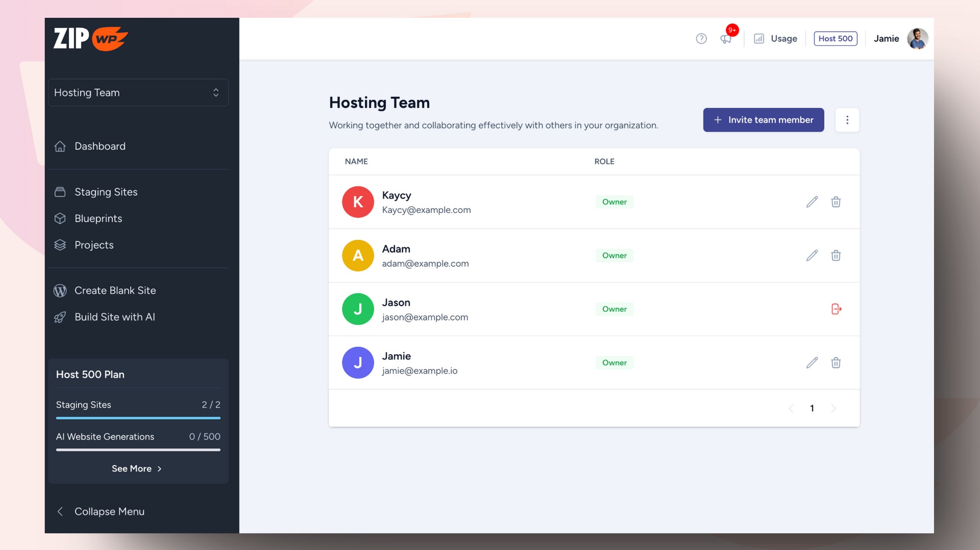Image resolution: width=980 pixels, height=550 pixels.
Task: Open the Projects section
Action: click(x=94, y=244)
